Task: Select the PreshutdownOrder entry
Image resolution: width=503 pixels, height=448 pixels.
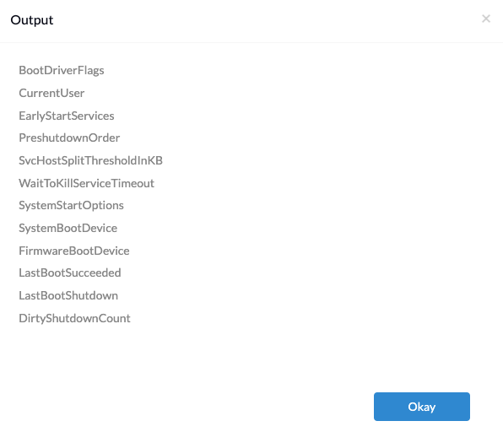Action: [69, 138]
